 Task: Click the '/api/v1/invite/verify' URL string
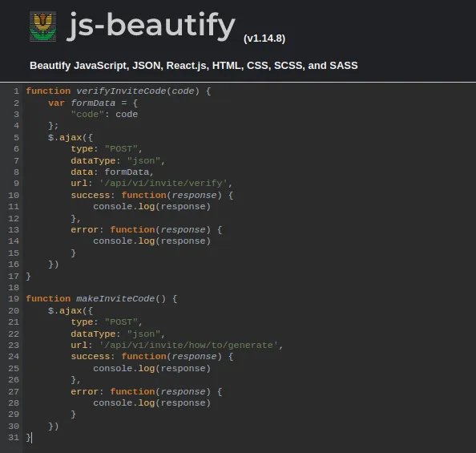tap(163, 184)
